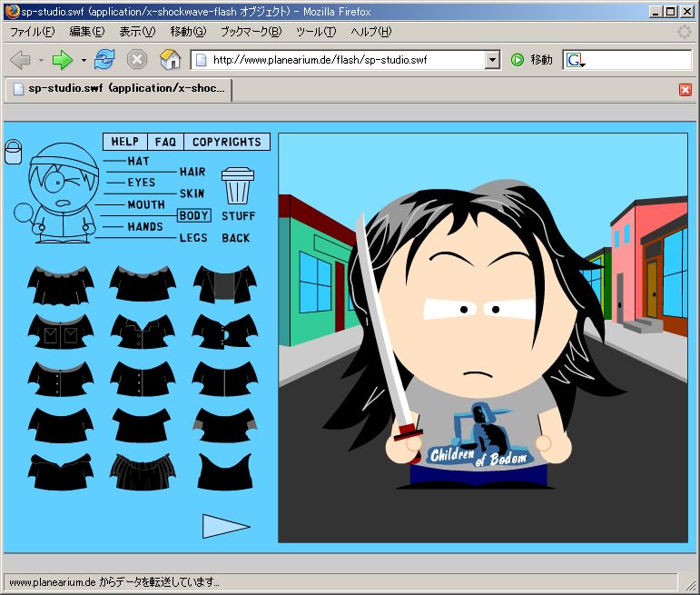The width and height of the screenshot is (700, 595).
Task: Click the trash can icon
Action: (x=238, y=186)
